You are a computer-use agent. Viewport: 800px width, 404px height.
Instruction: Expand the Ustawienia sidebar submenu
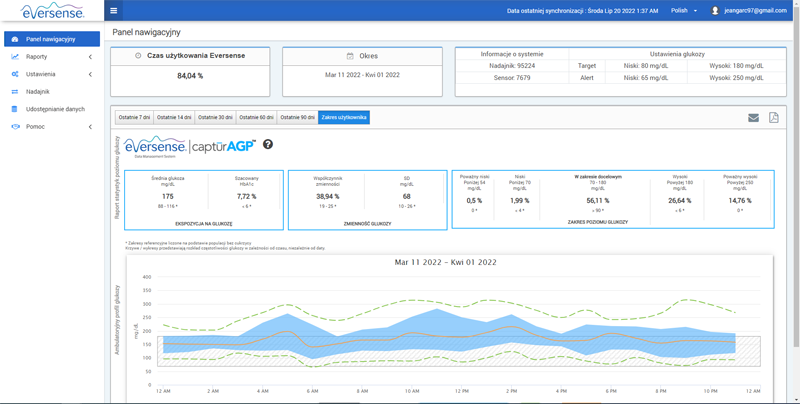[51, 74]
